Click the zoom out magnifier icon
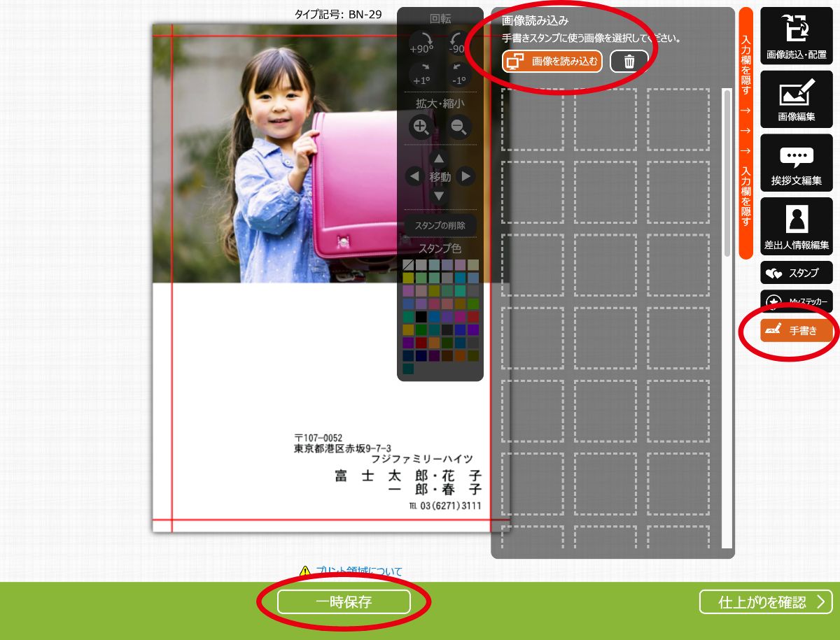This screenshot has height=640, width=840. click(459, 127)
